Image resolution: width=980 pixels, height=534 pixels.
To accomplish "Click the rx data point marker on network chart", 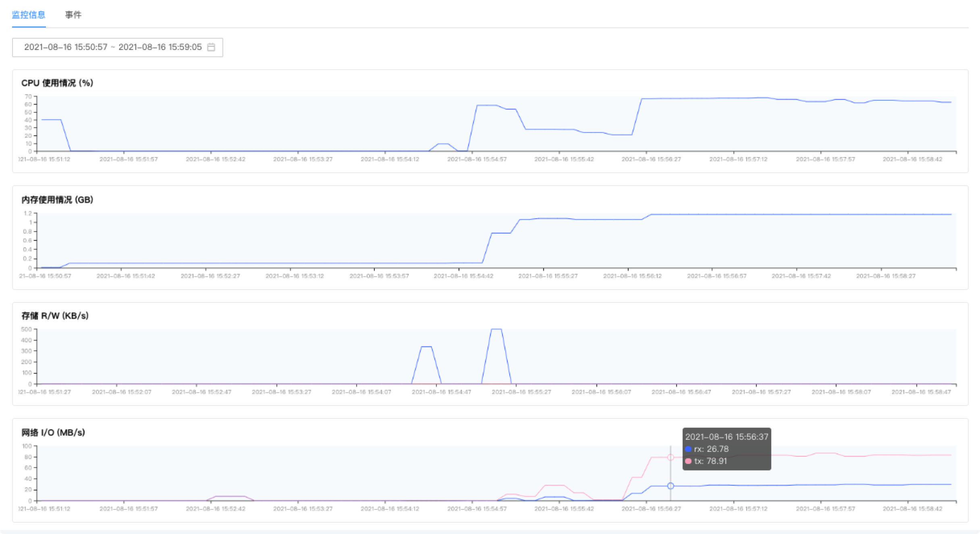I will coord(671,486).
